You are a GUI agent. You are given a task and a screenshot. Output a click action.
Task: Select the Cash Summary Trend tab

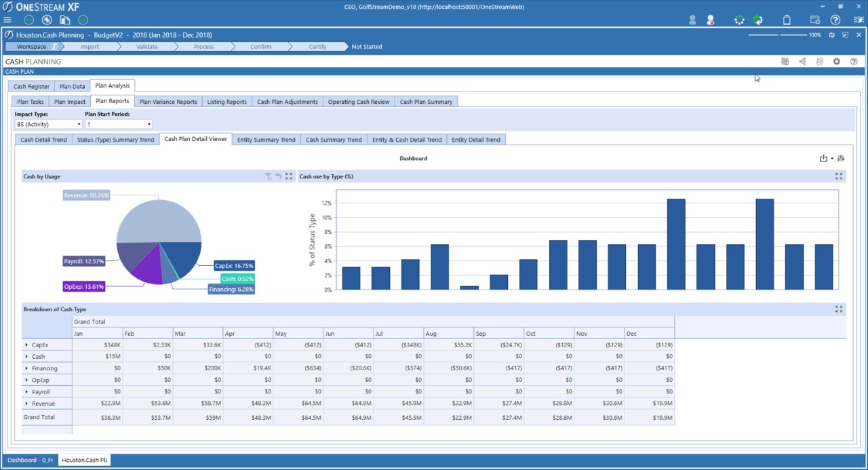point(334,140)
